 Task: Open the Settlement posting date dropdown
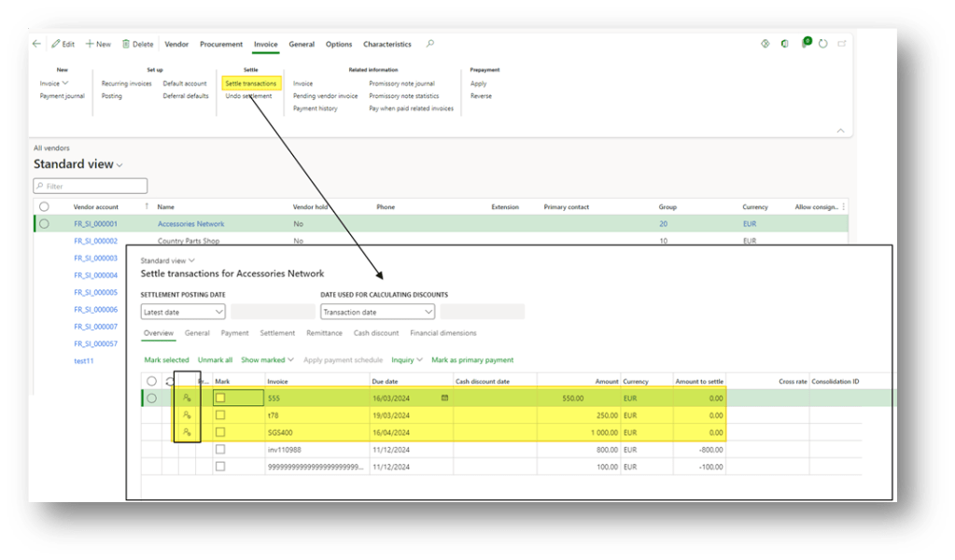(x=183, y=312)
